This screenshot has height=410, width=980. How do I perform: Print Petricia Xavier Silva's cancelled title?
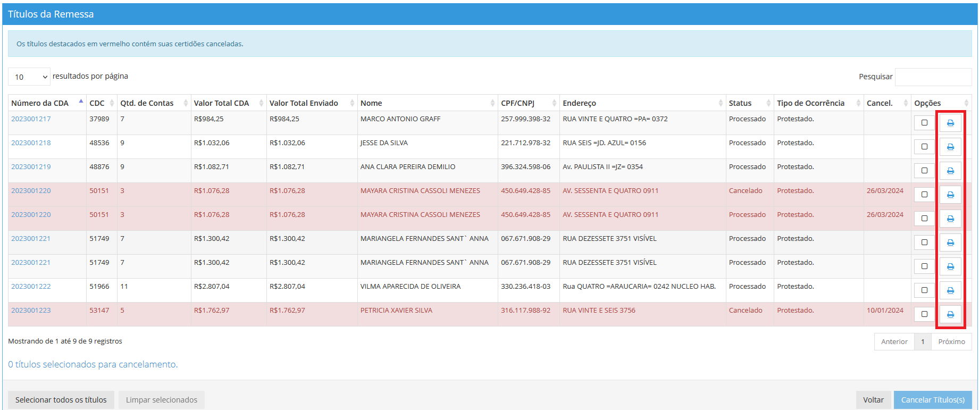(x=950, y=314)
